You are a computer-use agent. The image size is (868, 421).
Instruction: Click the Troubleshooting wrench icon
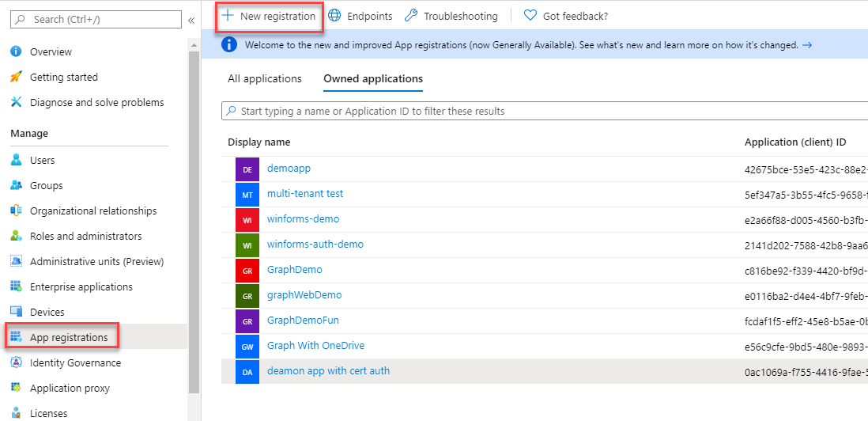411,16
